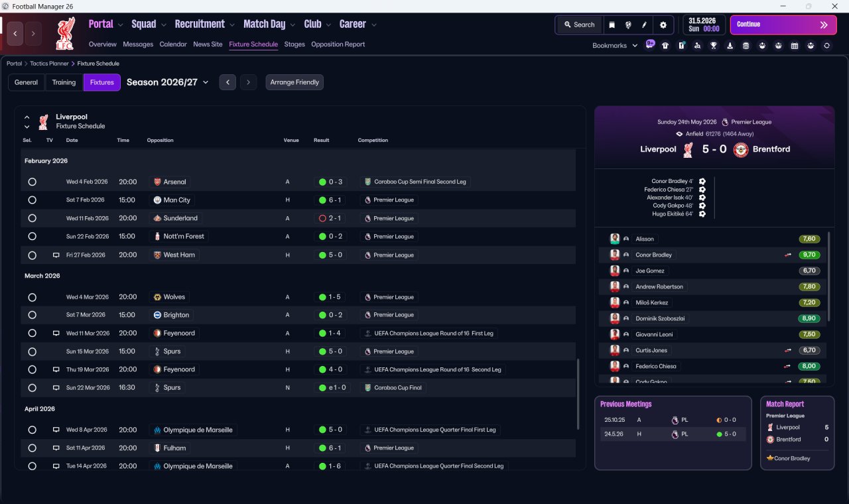The image size is (849, 504).
Task: Open the Season 2026/27 dropdown
Action: tap(167, 82)
